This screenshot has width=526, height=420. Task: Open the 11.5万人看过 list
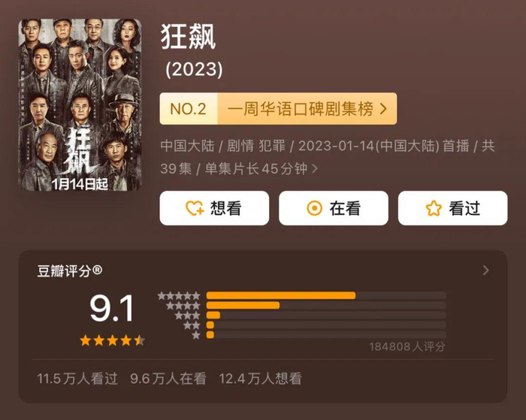77,379
